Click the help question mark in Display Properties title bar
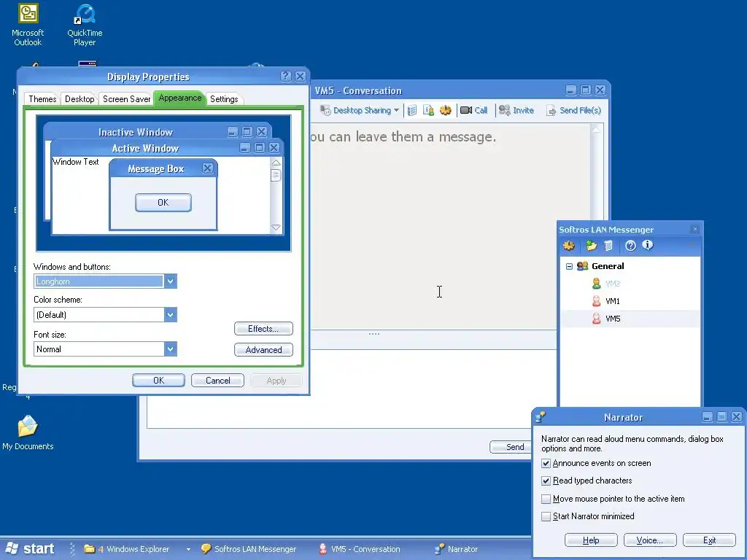This screenshot has height=560, width=747. tap(285, 76)
